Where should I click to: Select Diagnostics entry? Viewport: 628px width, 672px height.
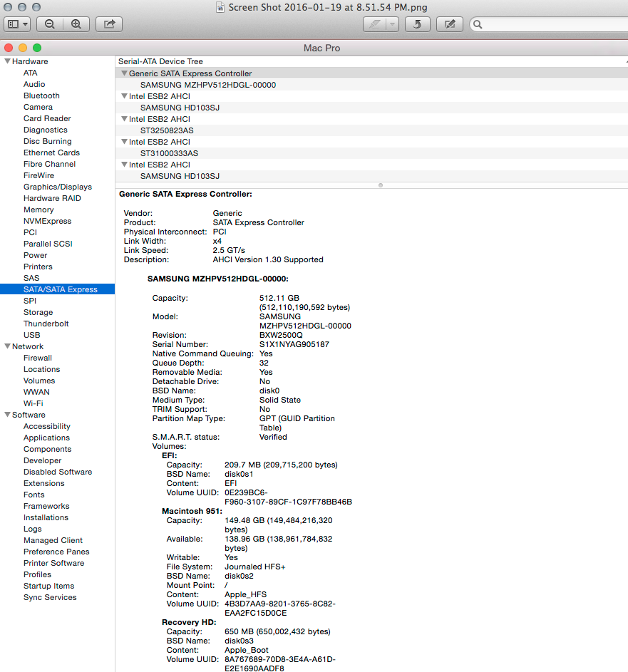tap(46, 130)
